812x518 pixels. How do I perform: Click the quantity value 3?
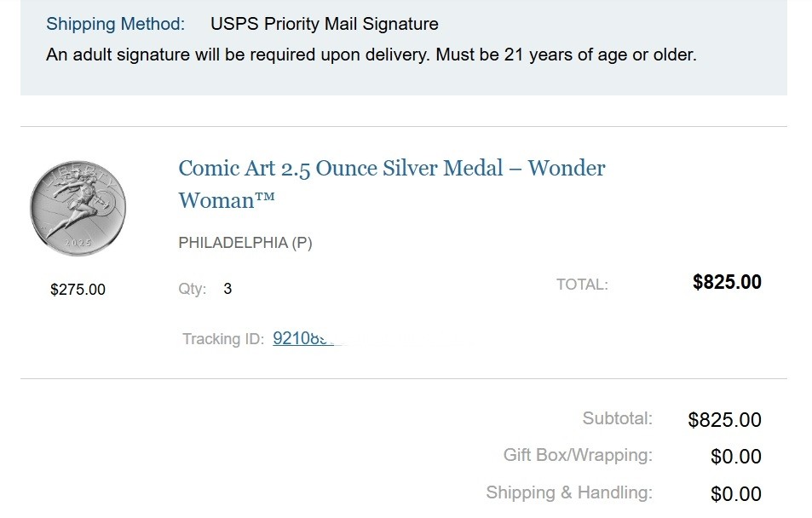point(227,289)
